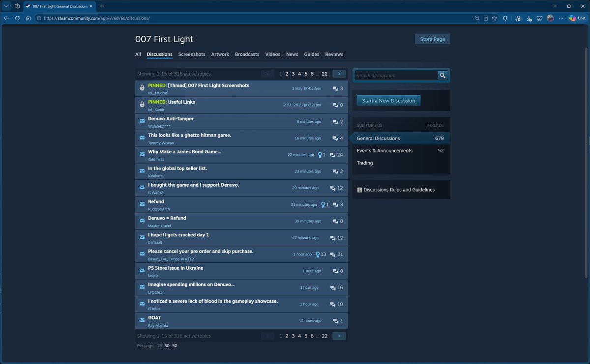Add this page to favorites with star icon
The image size is (590, 364).
494,18
